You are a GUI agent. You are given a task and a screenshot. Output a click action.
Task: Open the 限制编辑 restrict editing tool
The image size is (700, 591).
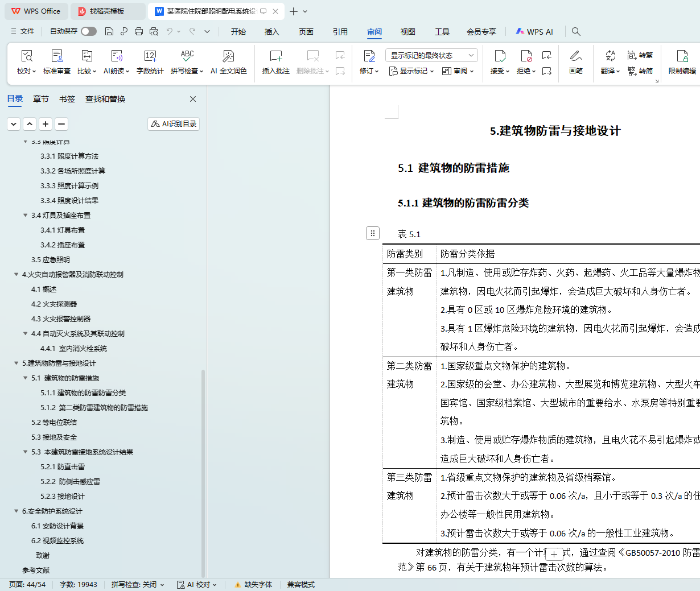click(682, 62)
